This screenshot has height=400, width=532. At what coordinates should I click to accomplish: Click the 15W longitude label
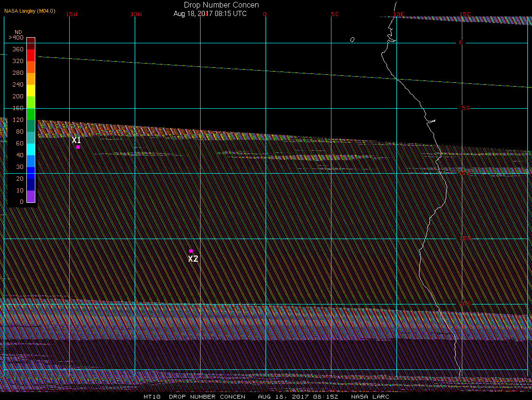point(72,14)
